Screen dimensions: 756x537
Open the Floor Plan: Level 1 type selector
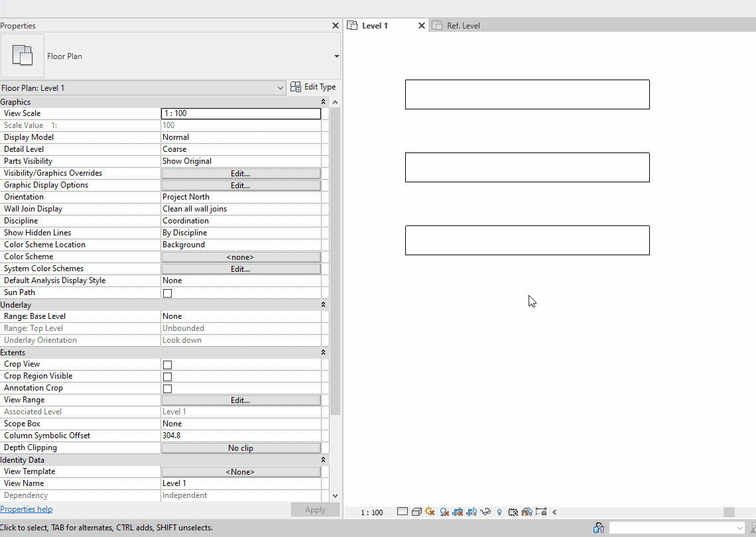(x=143, y=87)
